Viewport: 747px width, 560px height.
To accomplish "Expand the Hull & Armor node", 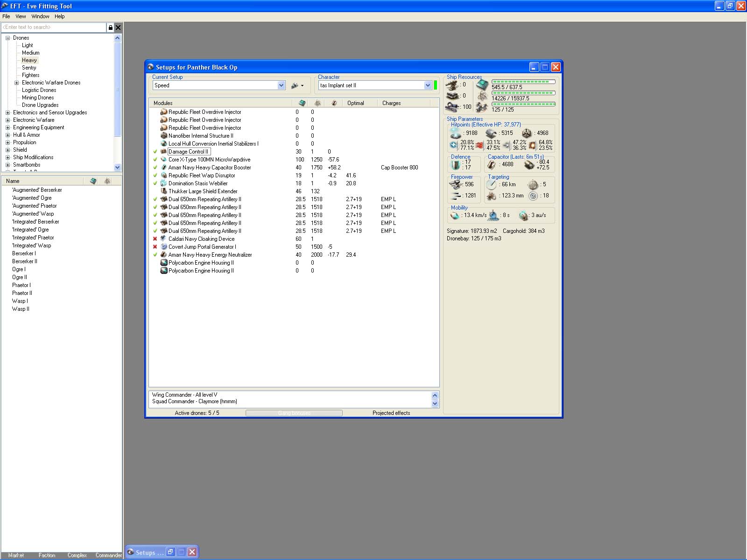I will 7,135.
